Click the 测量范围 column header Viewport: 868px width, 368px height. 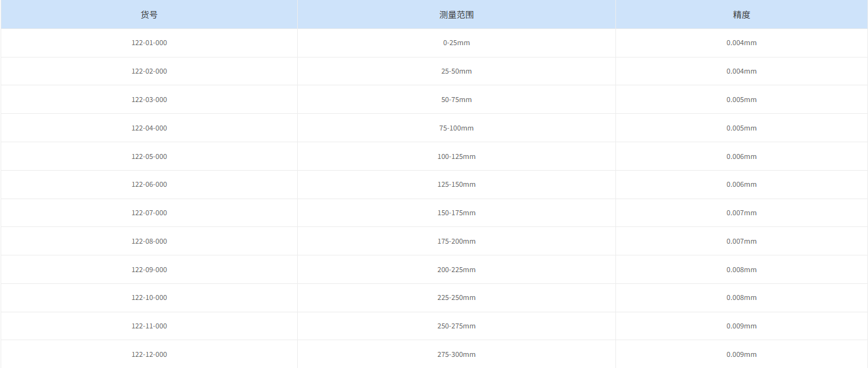456,14
